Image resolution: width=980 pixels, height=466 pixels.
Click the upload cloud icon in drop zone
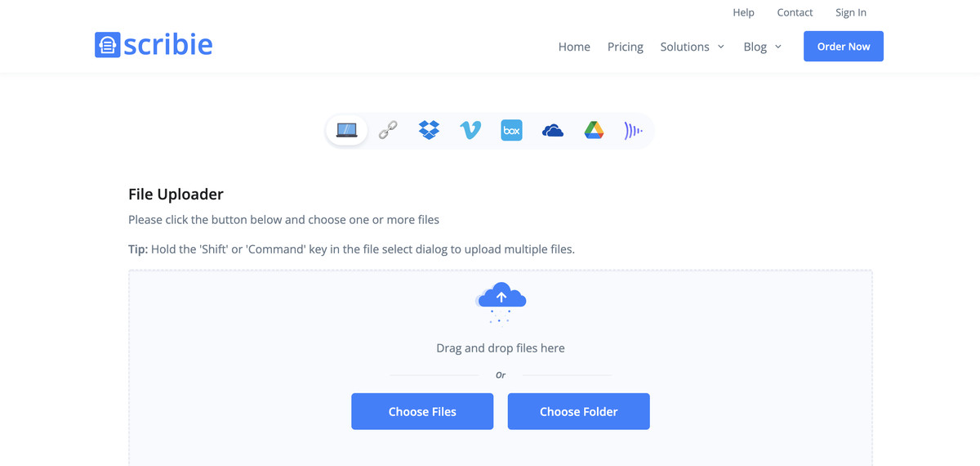[501, 302]
